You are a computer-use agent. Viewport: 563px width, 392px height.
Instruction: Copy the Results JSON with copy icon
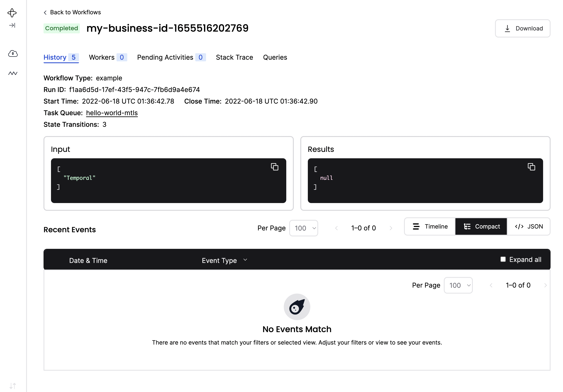coord(531,167)
